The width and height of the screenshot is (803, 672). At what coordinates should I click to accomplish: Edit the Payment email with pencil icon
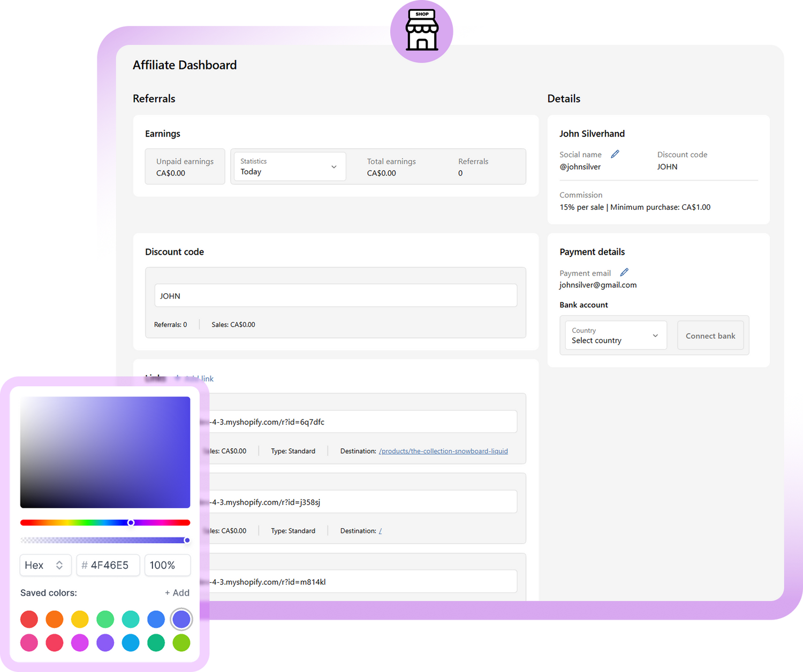coord(624,272)
